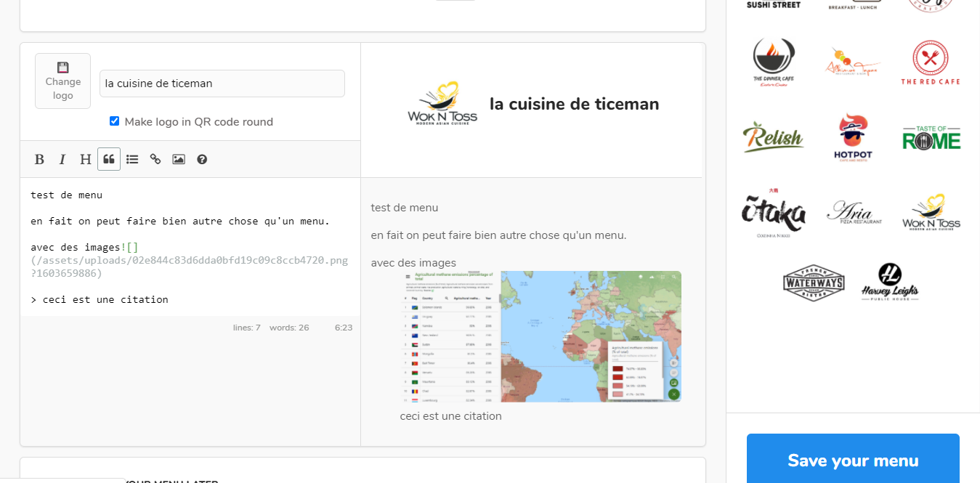The image size is (980, 483).
Task: Click the preview line 'test de menu'
Action: (x=405, y=208)
